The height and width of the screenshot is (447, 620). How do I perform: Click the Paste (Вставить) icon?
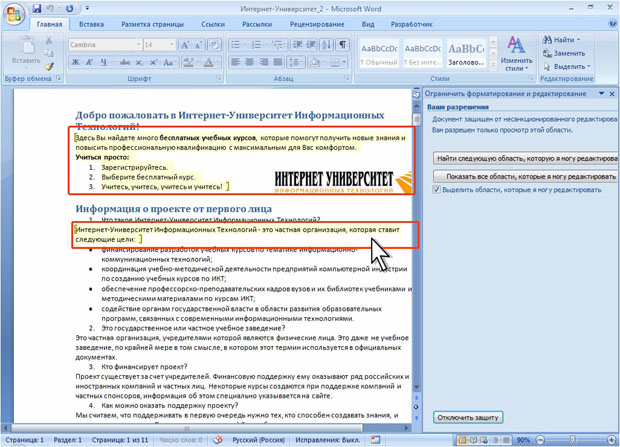coord(21,52)
